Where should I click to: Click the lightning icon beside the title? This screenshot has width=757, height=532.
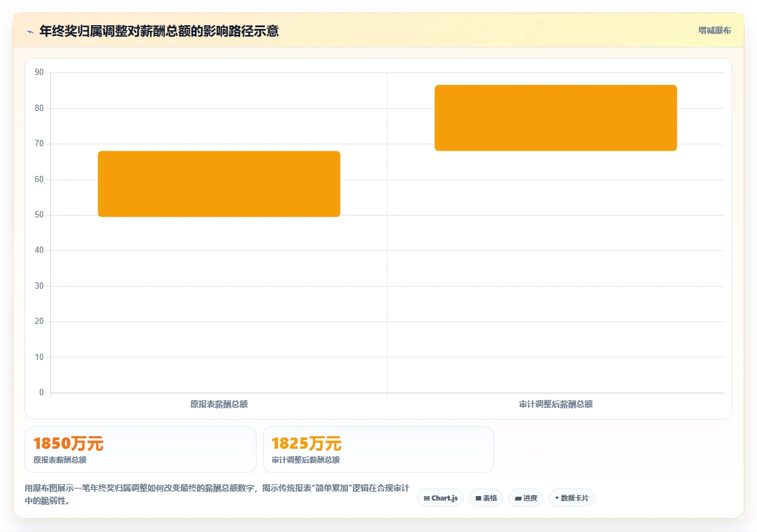point(30,31)
